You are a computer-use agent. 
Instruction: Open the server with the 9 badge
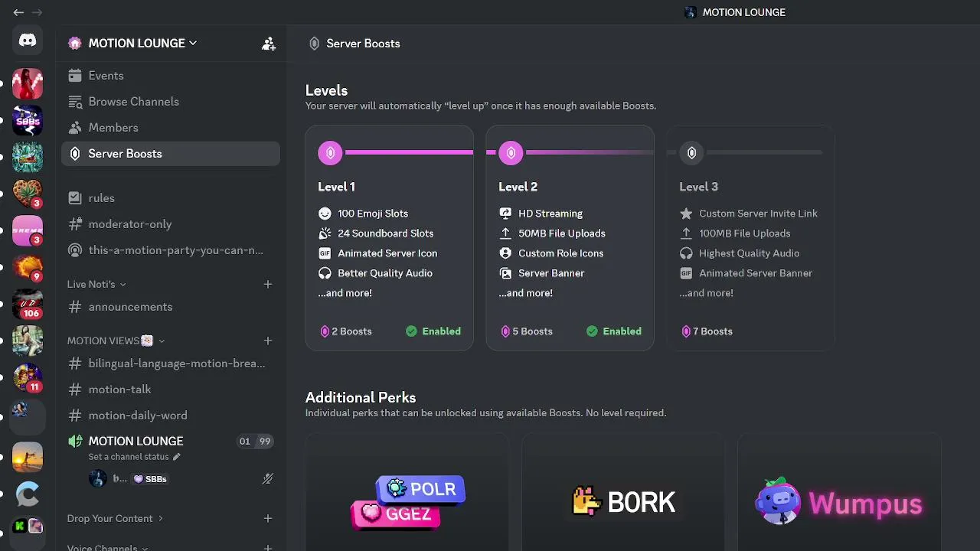pos(28,267)
